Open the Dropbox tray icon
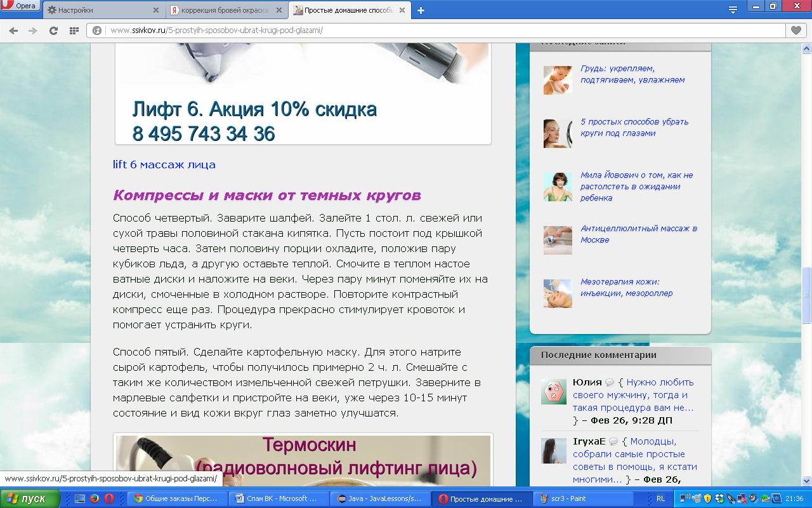The width and height of the screenshot is (812, 508). coord(719,499)
